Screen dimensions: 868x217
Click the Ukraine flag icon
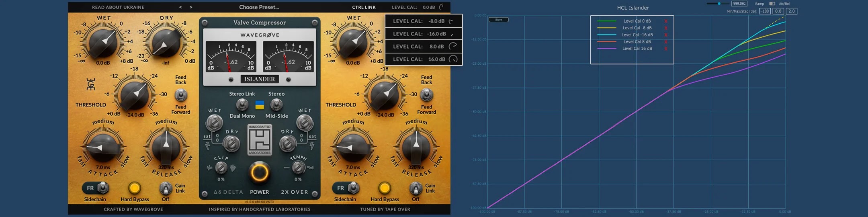coord(260,105)
